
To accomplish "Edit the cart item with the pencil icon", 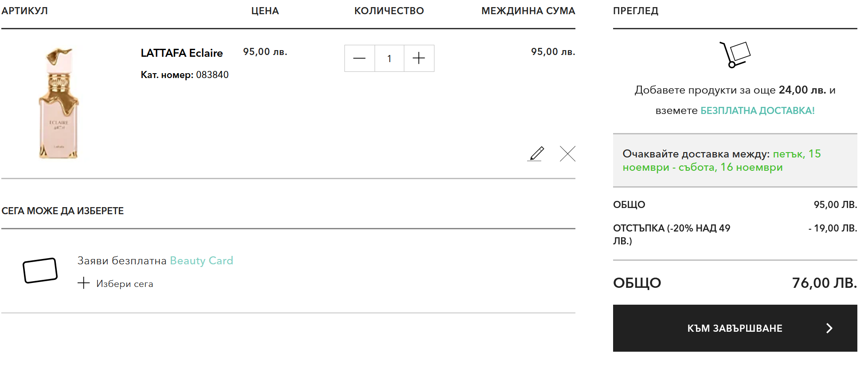I will pyautogui.click(x=536, y=153).
